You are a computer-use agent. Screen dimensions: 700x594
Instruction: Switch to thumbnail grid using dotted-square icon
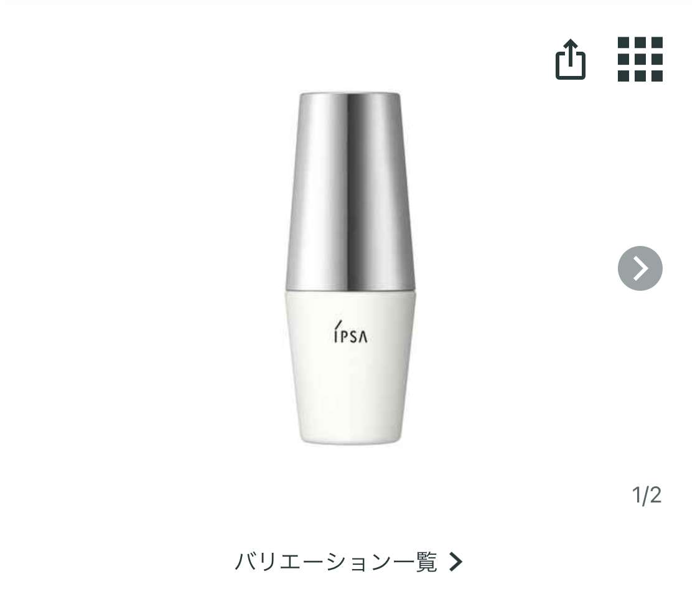640,60
